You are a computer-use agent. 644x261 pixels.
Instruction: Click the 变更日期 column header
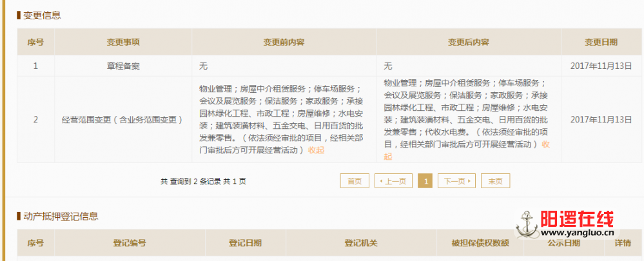tap(601, 43)
